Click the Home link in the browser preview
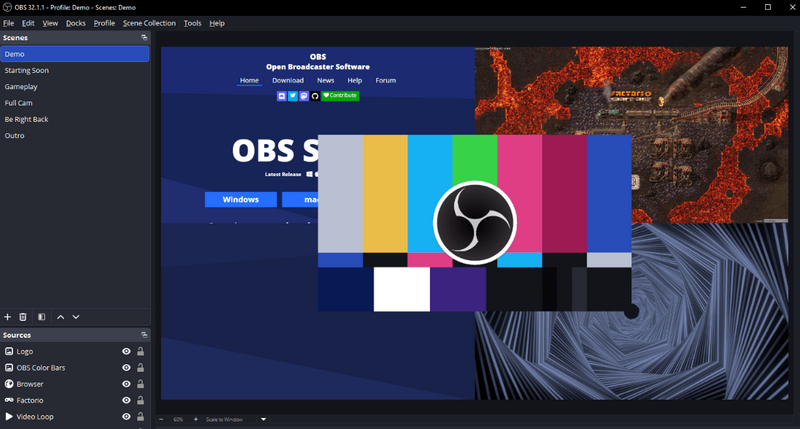 click(x=249, y=81)
